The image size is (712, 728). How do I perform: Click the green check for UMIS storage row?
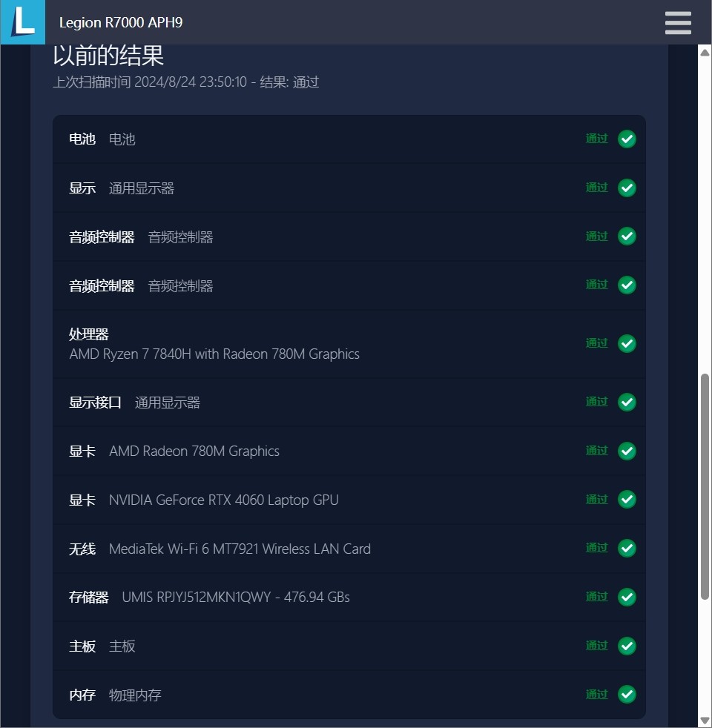[x=627, y=597]
